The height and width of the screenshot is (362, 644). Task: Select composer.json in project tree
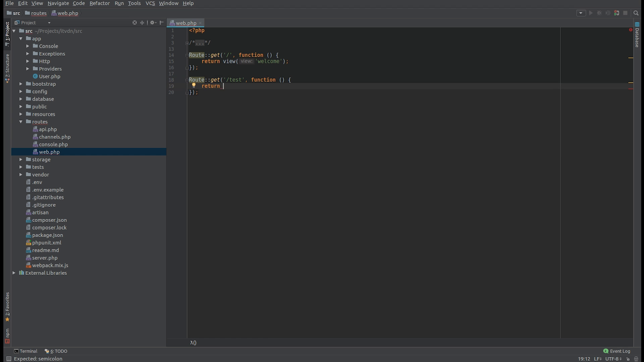pyautogui.click(x=49, y=220)
